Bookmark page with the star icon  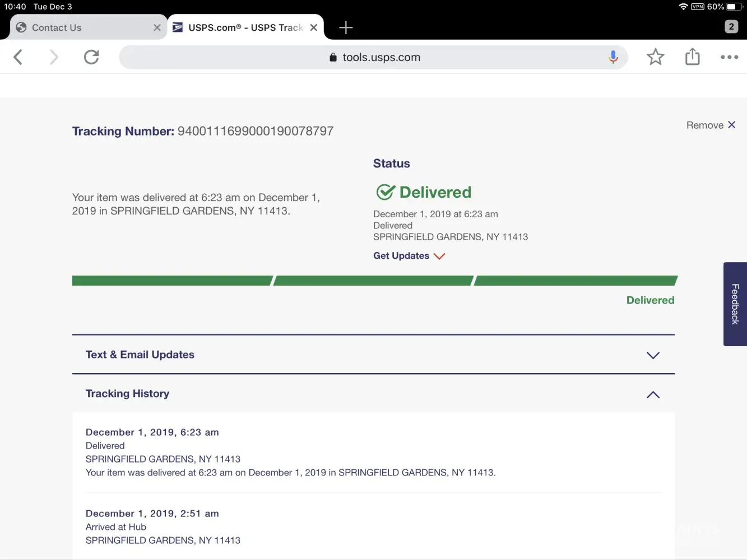point(655,57)
